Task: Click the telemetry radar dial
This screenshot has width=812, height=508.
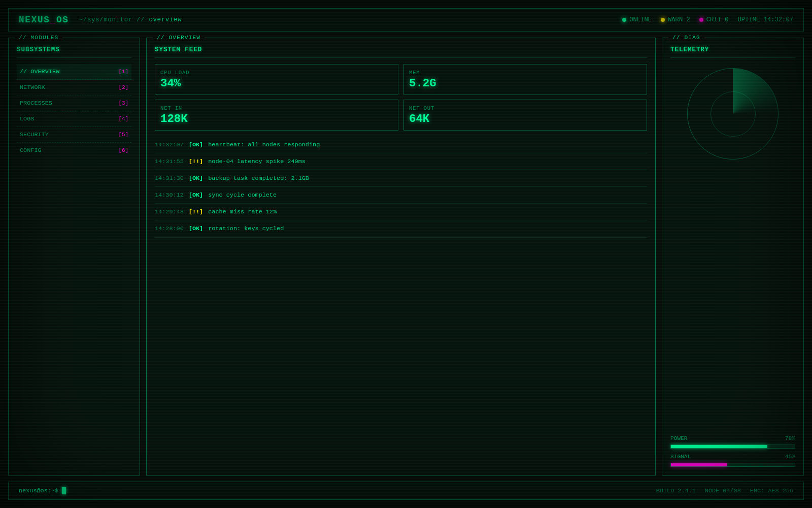Action: tap(733, 114)
